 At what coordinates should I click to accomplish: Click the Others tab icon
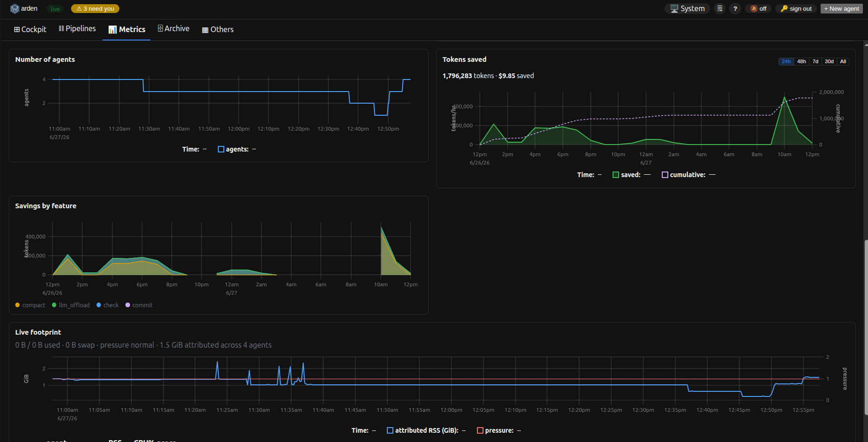click(205, 30)
